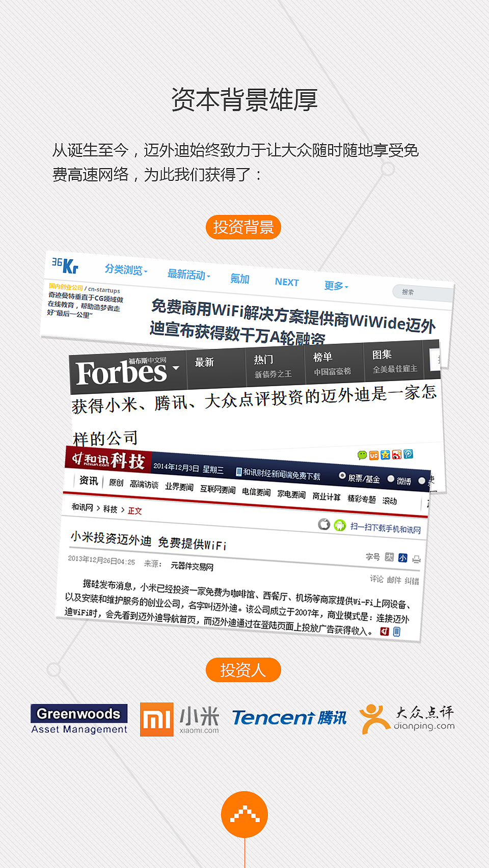Image resolution: width=489 pixels, height=868 pixels.
Task: Select the Forbes 图集 tab
Action: (382, 355)
